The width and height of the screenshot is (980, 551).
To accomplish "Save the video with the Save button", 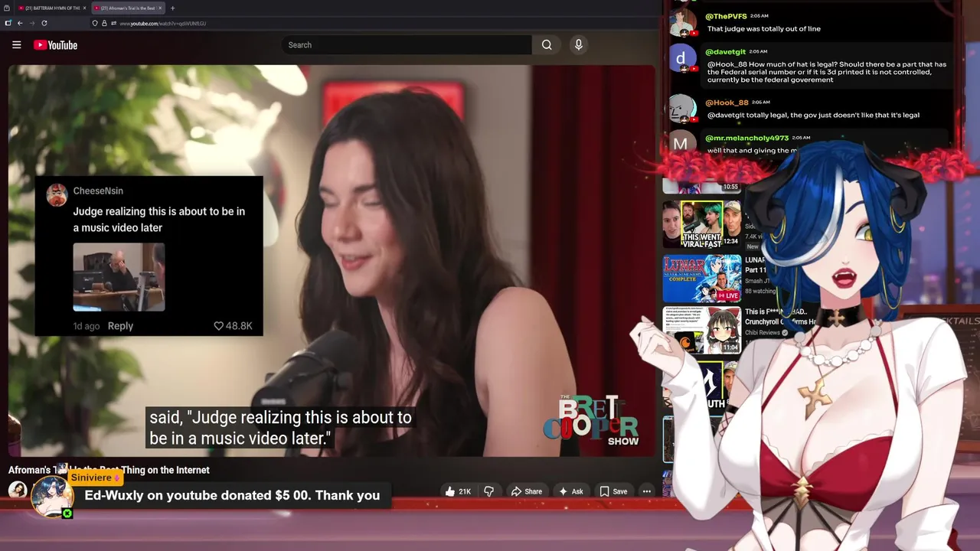I will (613, 491).
